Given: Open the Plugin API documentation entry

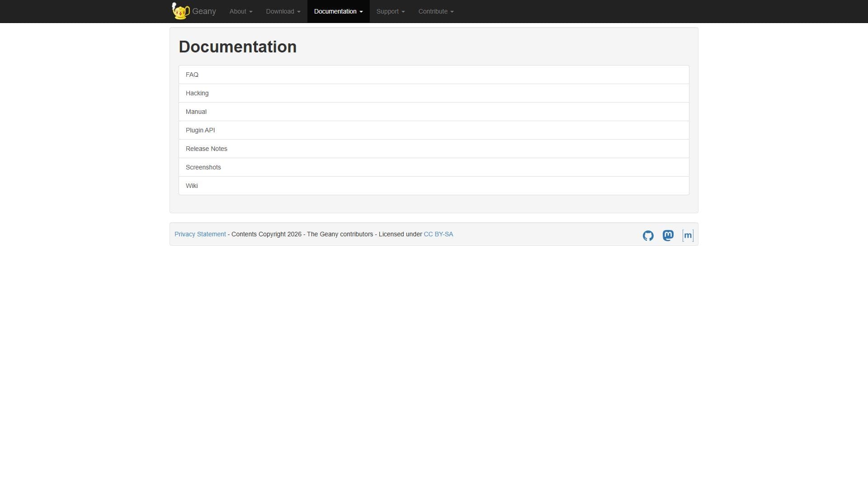Looking at the screenshot, I should pos(434,130).
